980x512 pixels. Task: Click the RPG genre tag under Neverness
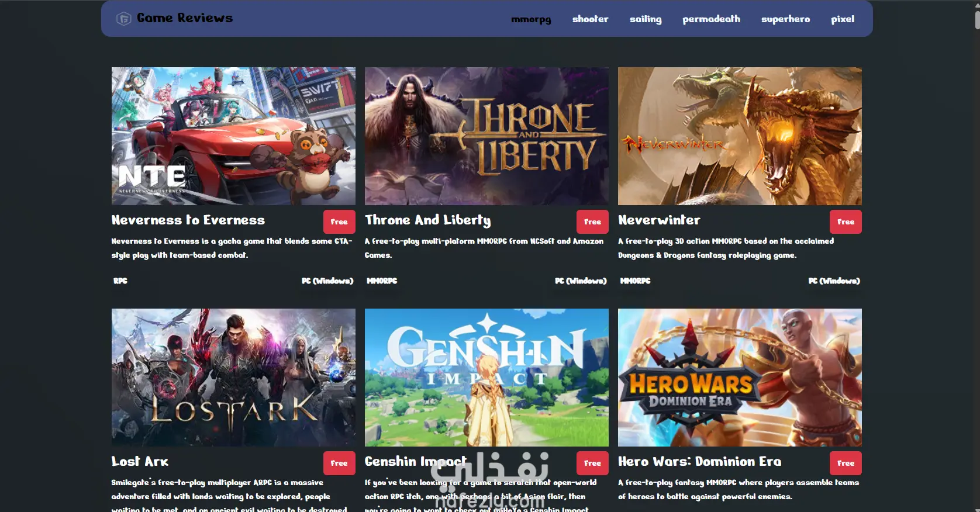click(120, 281)
